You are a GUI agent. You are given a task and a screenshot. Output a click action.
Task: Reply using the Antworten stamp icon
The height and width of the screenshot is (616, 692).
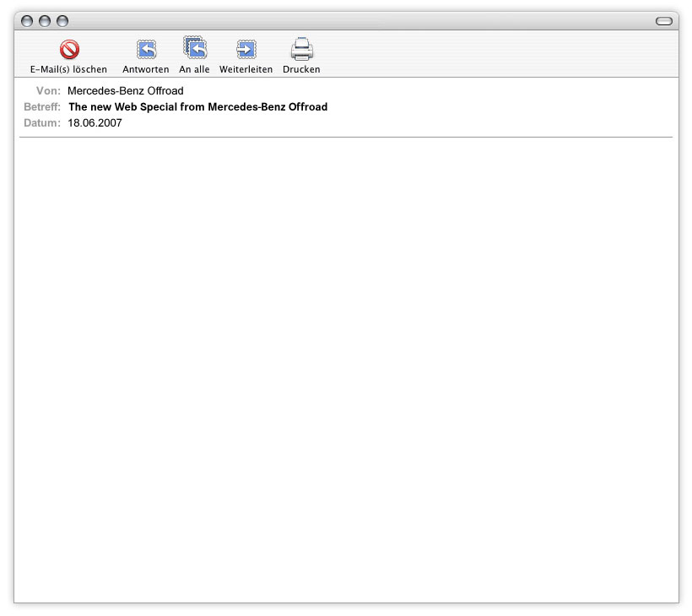146,49
